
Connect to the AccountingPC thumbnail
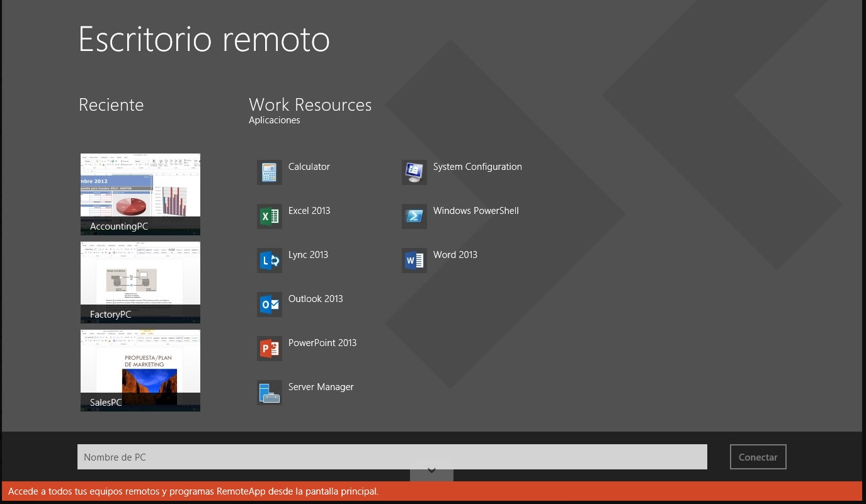tap(140, 194)
